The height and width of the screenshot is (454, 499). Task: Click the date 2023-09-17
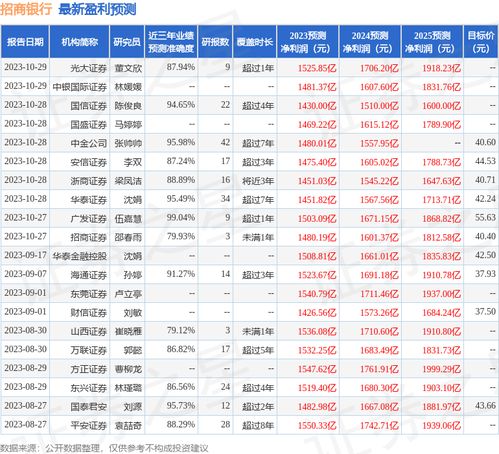click(25, 255)
